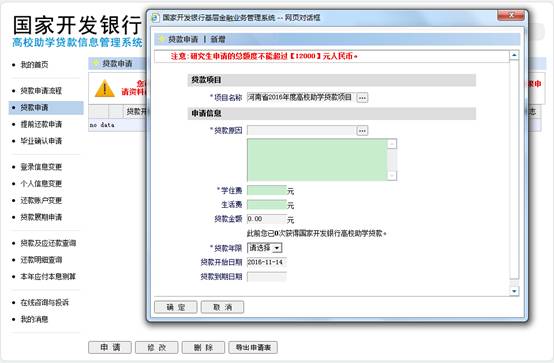Click the 确定 button in dialog

coord(176,307)
